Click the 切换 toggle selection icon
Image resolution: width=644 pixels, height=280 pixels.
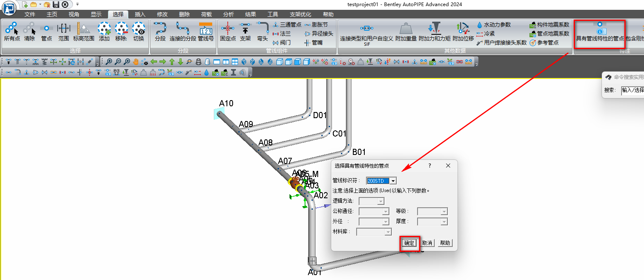[139, 31]
